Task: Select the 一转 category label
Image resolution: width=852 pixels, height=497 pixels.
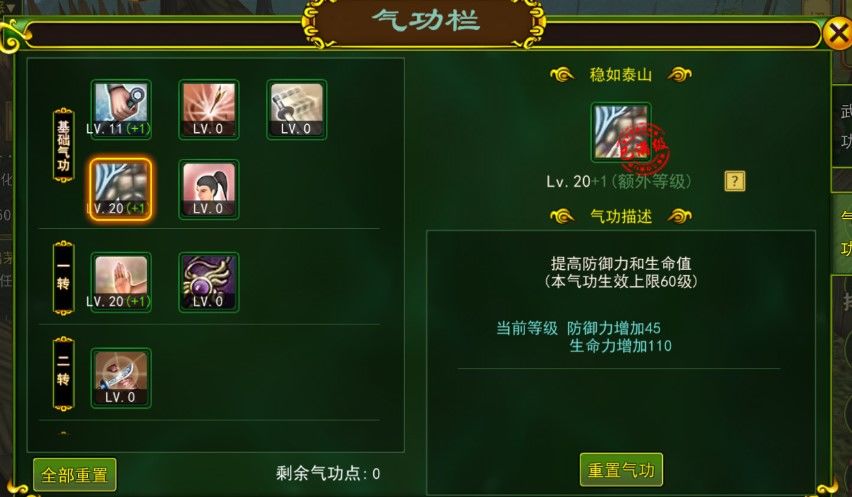Action: tap(64, 278)
